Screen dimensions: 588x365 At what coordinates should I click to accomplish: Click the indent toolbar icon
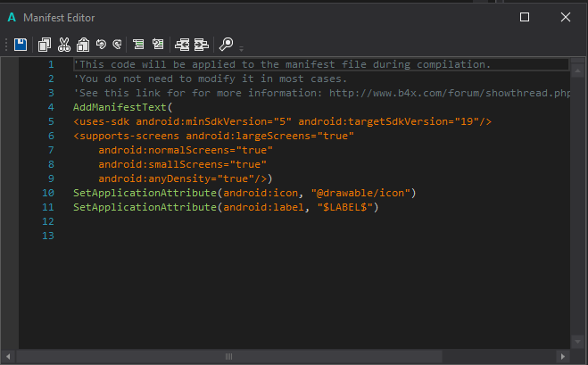point(202,44)
